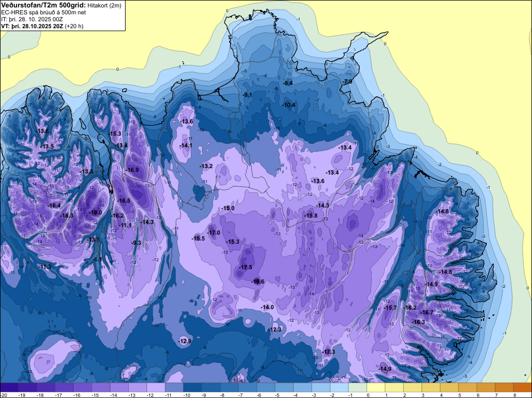Click the legend swatch between -20 and -19
The height and width of the screenshot is (398, 532).
pos(9,387)
